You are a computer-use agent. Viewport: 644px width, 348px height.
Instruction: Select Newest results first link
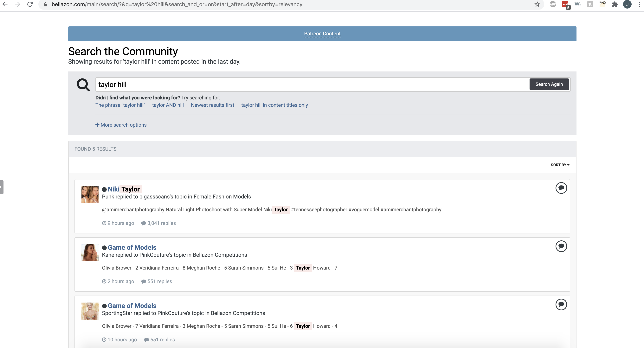pyautogui.click(x=212, y=105)
